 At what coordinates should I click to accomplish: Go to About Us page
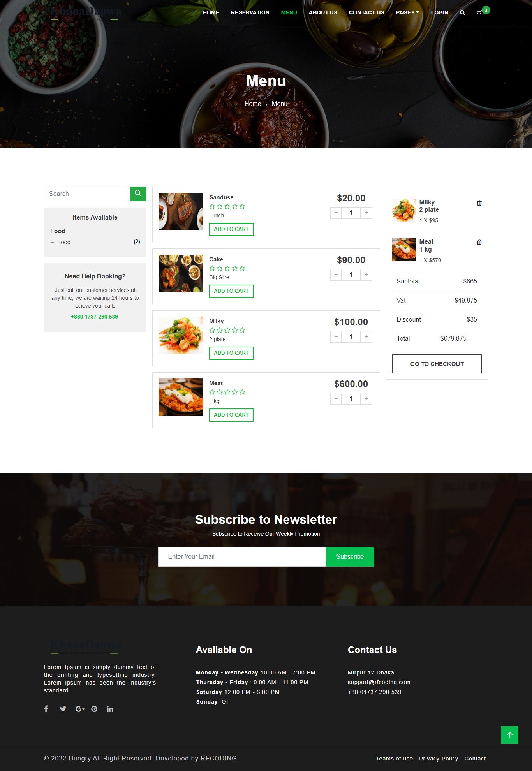[323, 12]
